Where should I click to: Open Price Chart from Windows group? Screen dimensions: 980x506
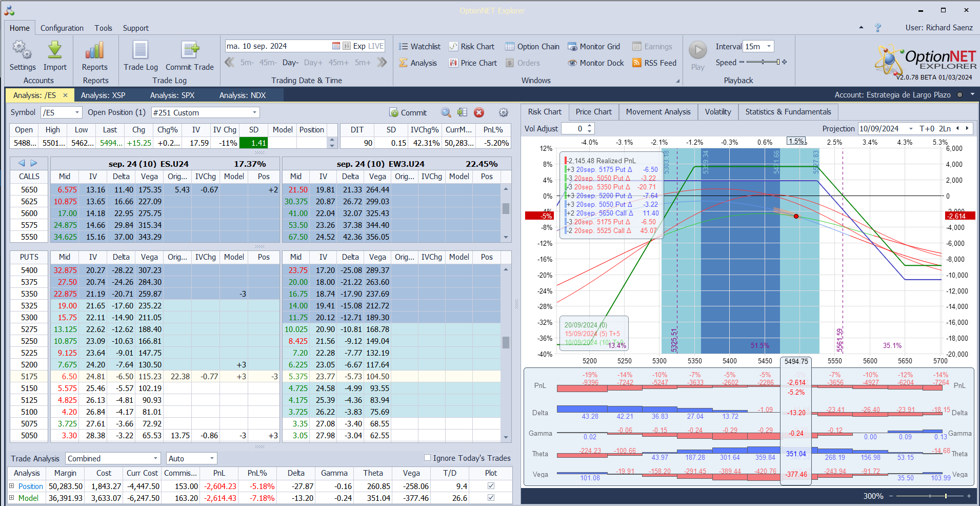pyautogui.click(x=473, y=63)
